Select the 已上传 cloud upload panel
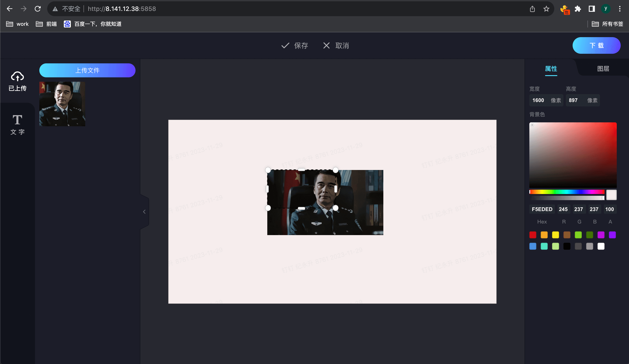Screen dimensions: 629x364 17,81
